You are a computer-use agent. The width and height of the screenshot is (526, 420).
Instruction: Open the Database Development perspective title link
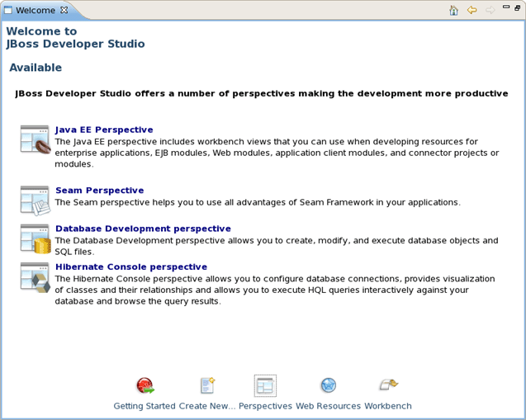143,229
